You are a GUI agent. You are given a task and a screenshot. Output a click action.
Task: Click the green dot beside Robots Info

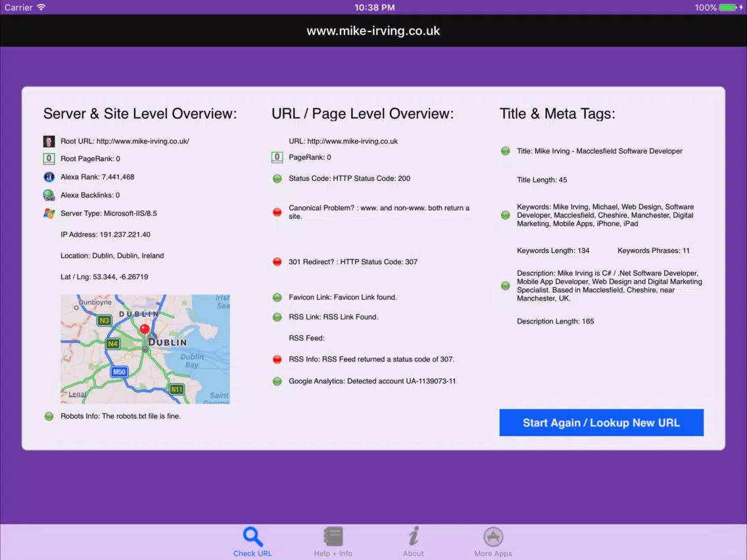point(49,416)
